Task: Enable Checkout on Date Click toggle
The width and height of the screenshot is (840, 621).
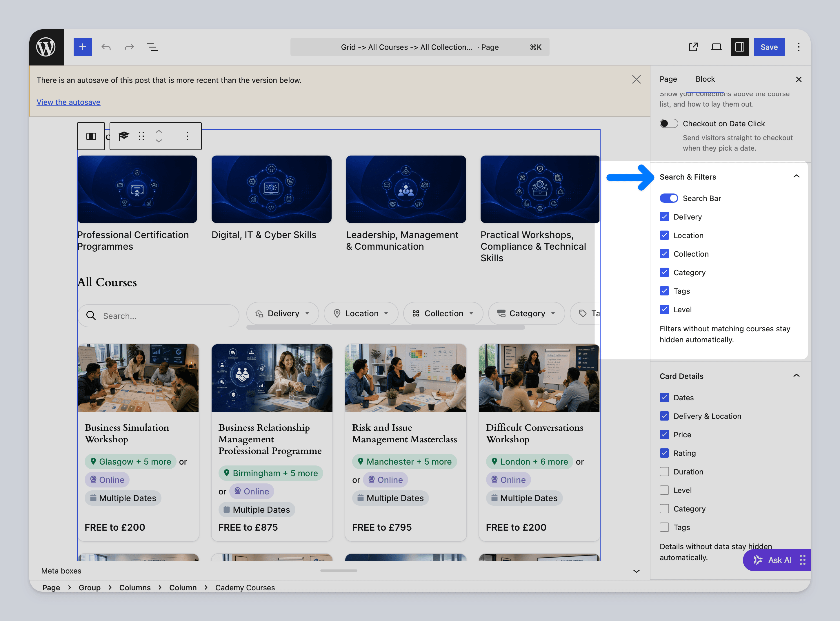Action: click(x=668, y=124)
